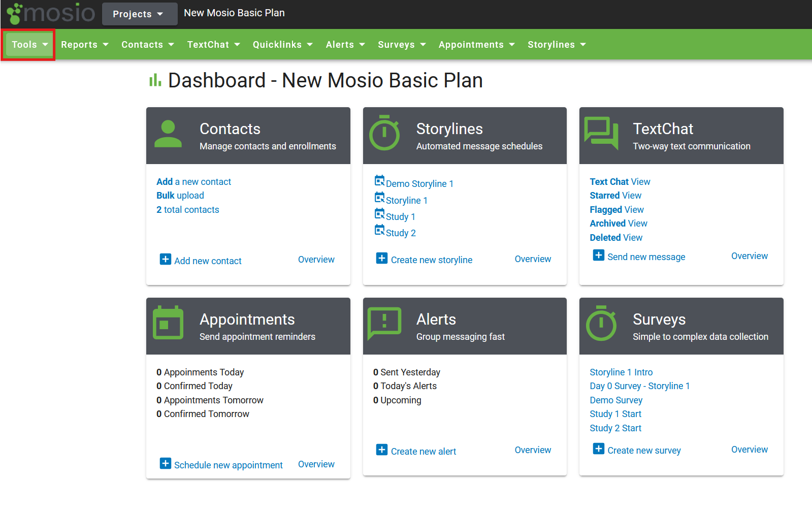Expand the Surveys navigation menu
812x509 pixels.
click(x=402, y=45)
